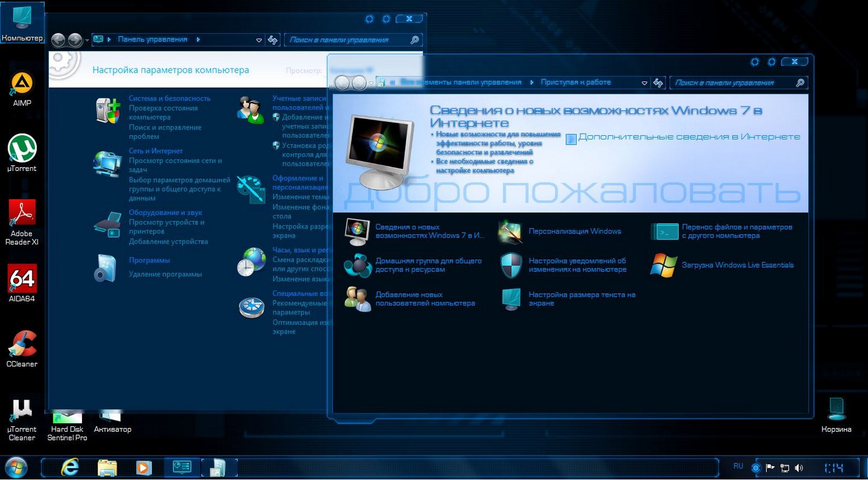Select Домашняя группа для общего доступа item
This screenshot has width=868, height=480.
coord(413,265)
